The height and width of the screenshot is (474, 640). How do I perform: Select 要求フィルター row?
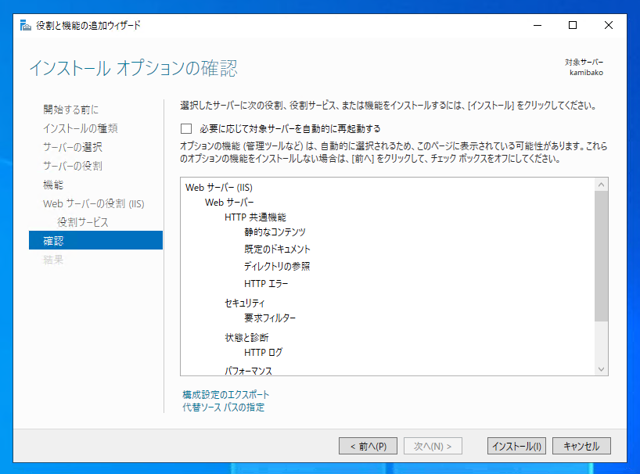pos(270,318)
